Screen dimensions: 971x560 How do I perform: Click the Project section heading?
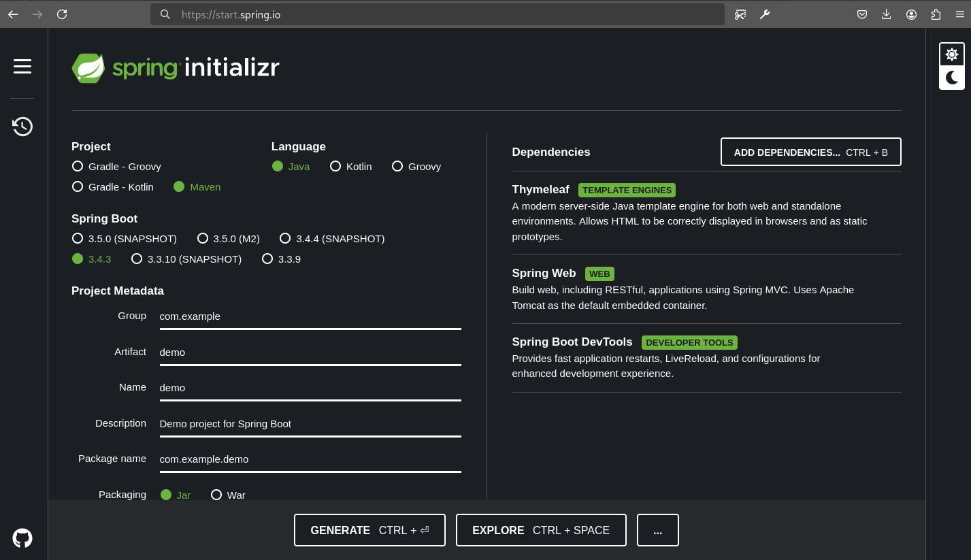click(x=91, y=147)
